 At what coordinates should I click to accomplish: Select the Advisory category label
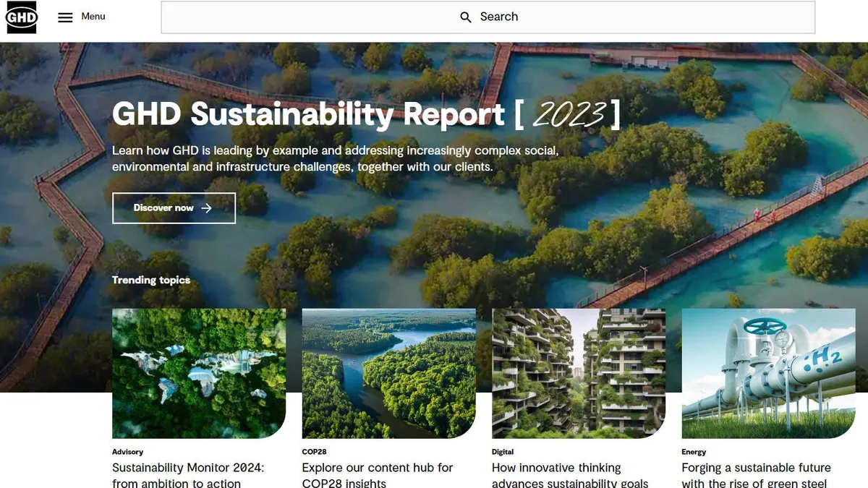(128, 452)
